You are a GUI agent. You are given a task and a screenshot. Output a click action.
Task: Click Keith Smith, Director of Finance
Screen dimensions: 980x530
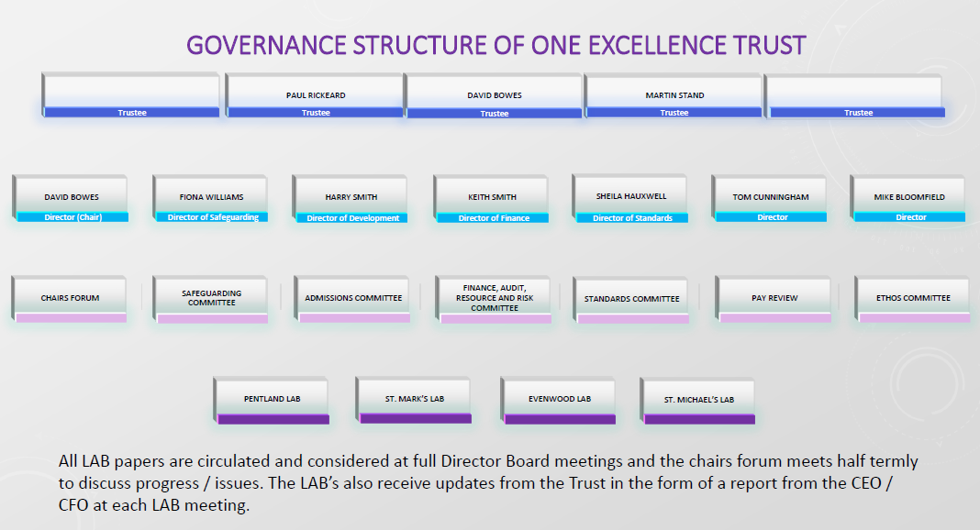(493, 199)
